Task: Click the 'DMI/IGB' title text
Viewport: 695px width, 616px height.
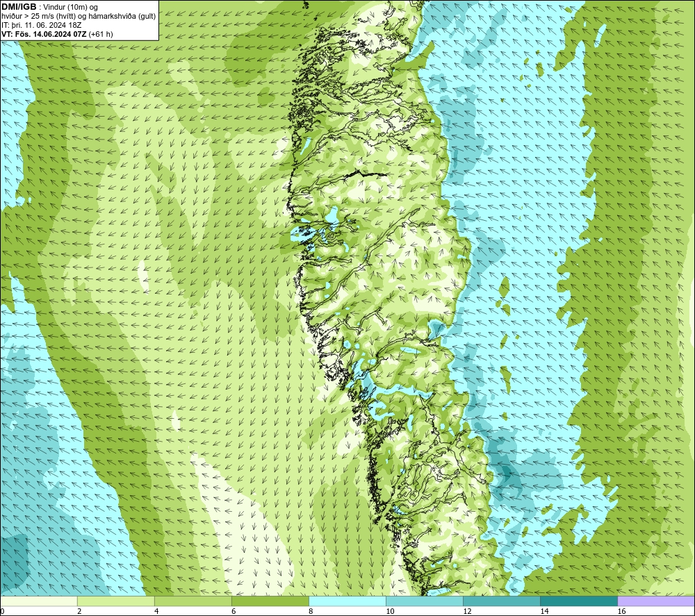Action: pyautogui.click(x=19, y=7)
